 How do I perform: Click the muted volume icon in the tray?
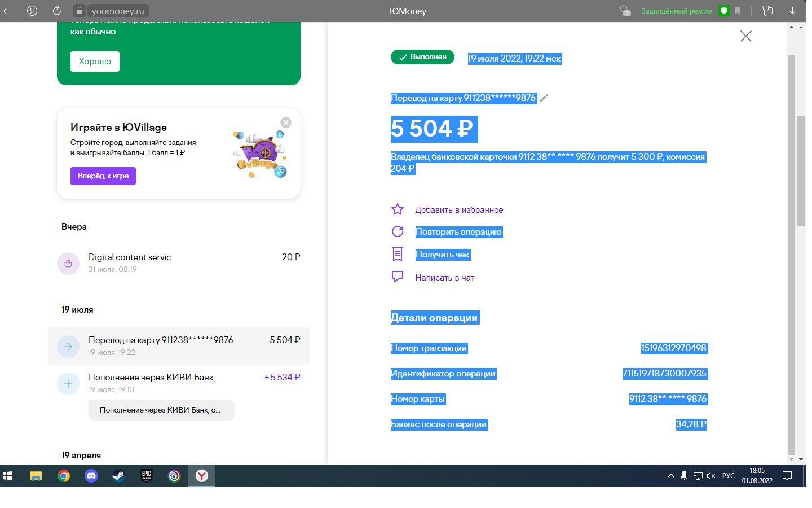pos(711,476)
